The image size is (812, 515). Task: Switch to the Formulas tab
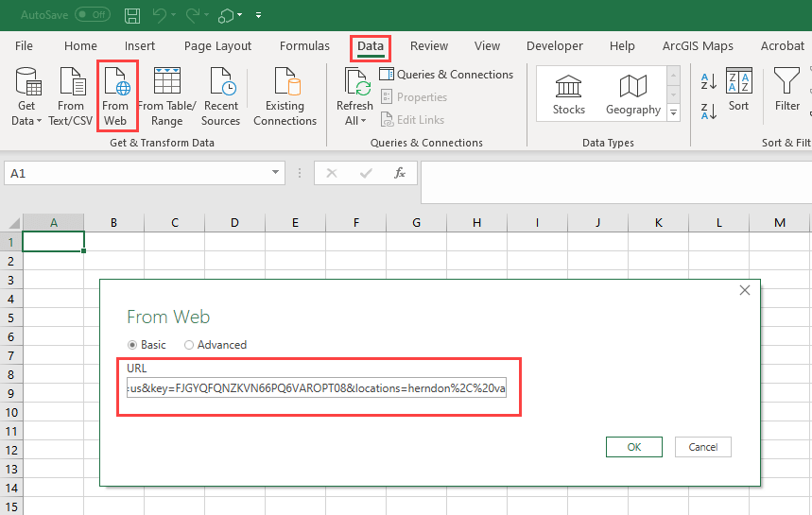pyautogui.click(x=304, y=45)
